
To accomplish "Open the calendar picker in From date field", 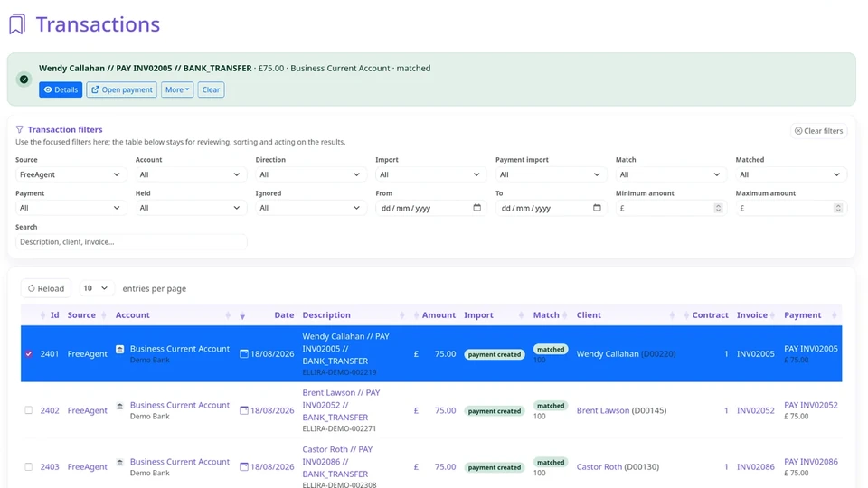I will click(476, 208).
